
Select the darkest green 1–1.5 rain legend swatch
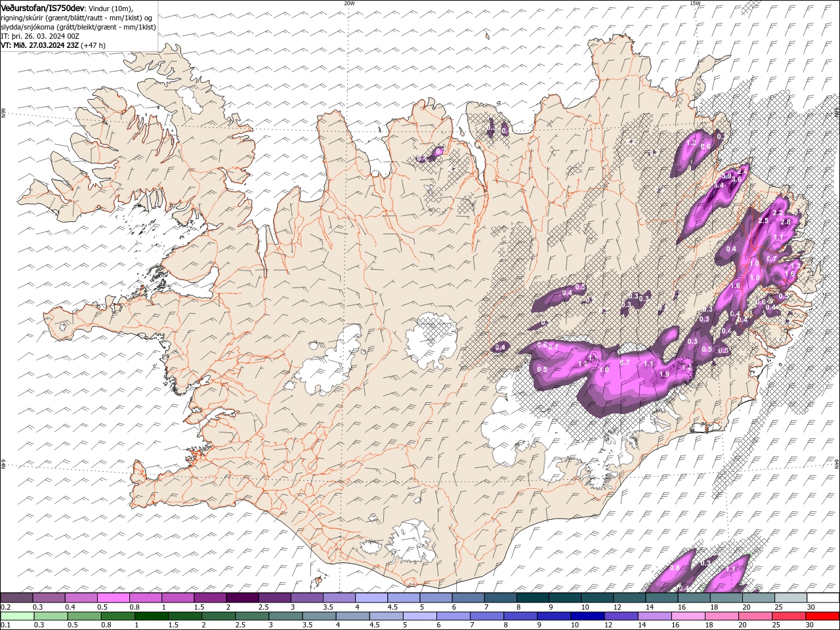152,616
